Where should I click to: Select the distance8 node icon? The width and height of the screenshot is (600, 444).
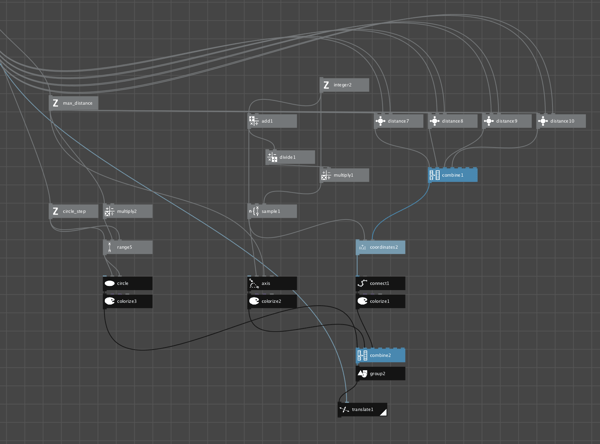pos(435,121)
